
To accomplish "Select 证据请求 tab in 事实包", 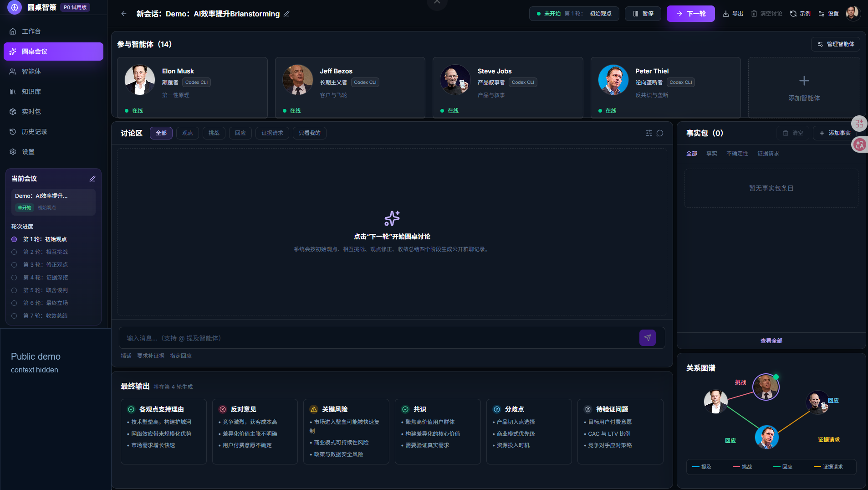I will [768, 154].
